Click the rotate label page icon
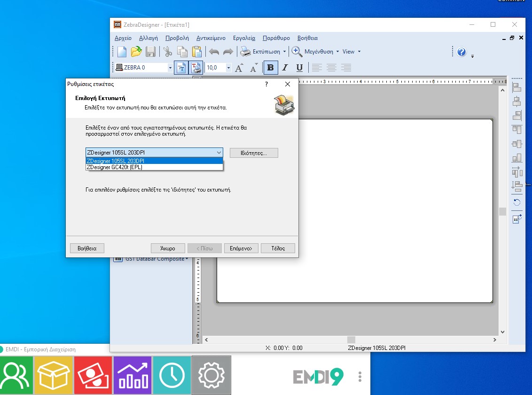This screenshot has height=395, width=532. 517,219
